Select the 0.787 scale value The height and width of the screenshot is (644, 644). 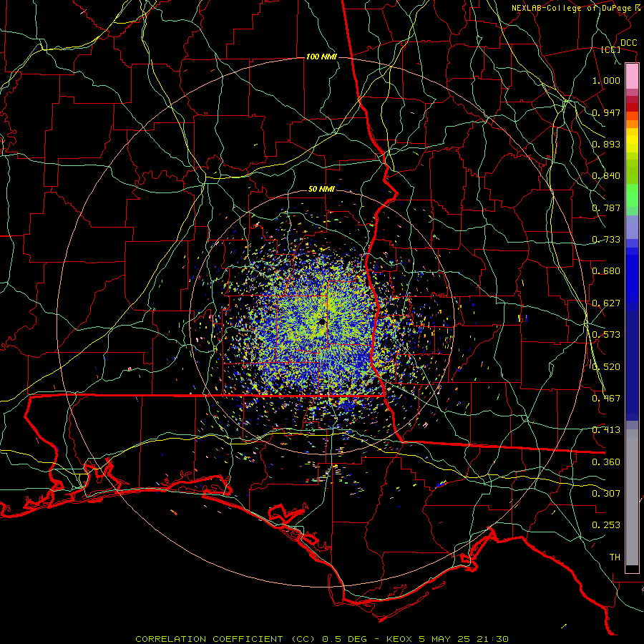point(606,208)
